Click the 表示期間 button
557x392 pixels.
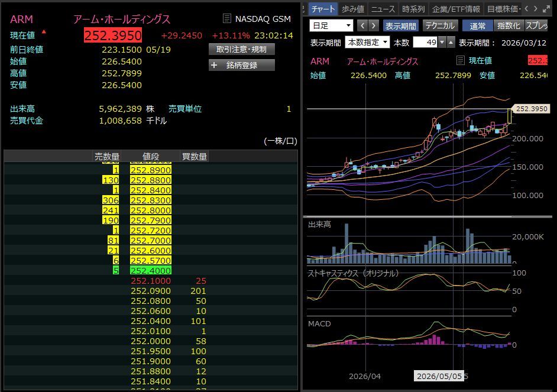[x=401, y=26]
